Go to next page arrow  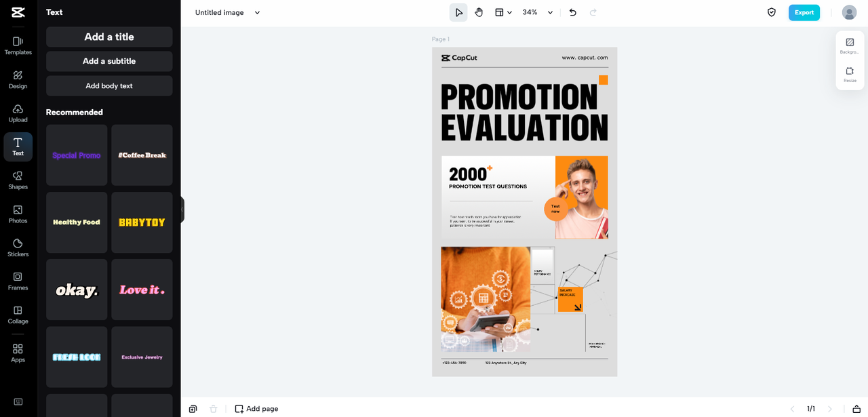830,409
